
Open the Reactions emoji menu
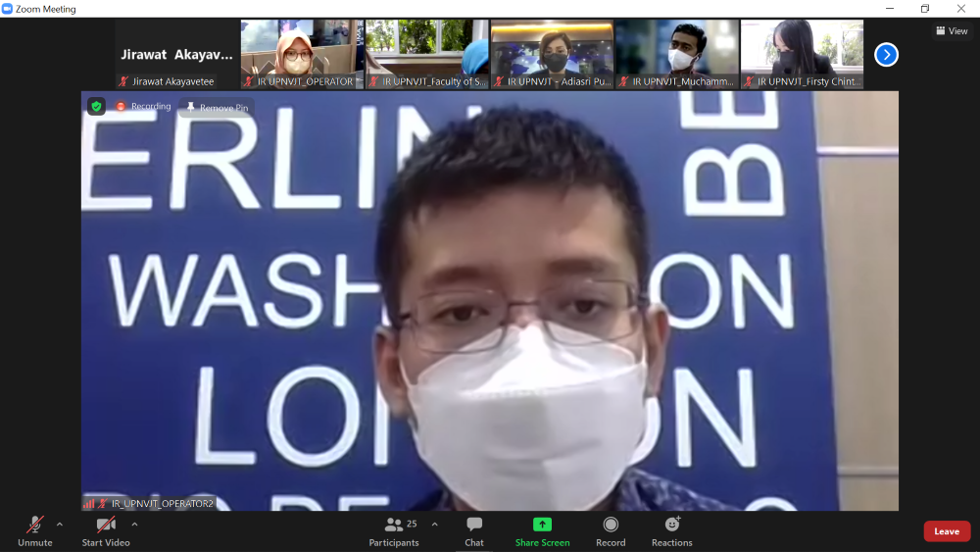[x=672, y=526]
